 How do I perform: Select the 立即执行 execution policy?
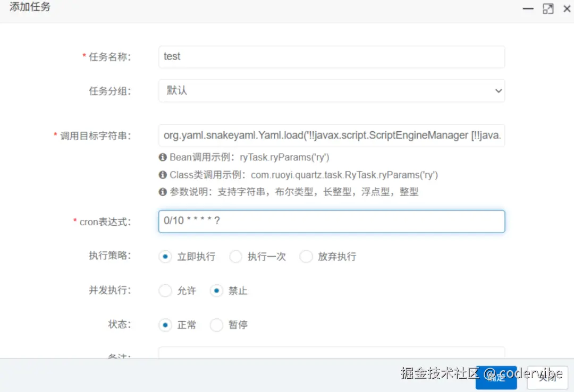[165, 256]
